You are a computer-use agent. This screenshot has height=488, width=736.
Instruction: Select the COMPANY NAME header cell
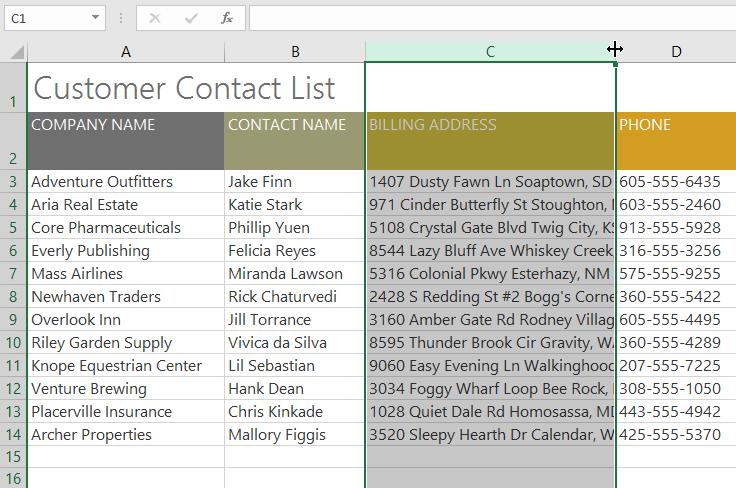[126, 141]
